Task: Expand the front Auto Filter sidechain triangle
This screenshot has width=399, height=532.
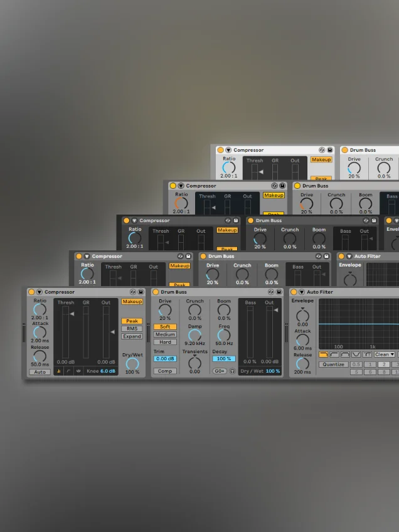Action: pos(302,292)
